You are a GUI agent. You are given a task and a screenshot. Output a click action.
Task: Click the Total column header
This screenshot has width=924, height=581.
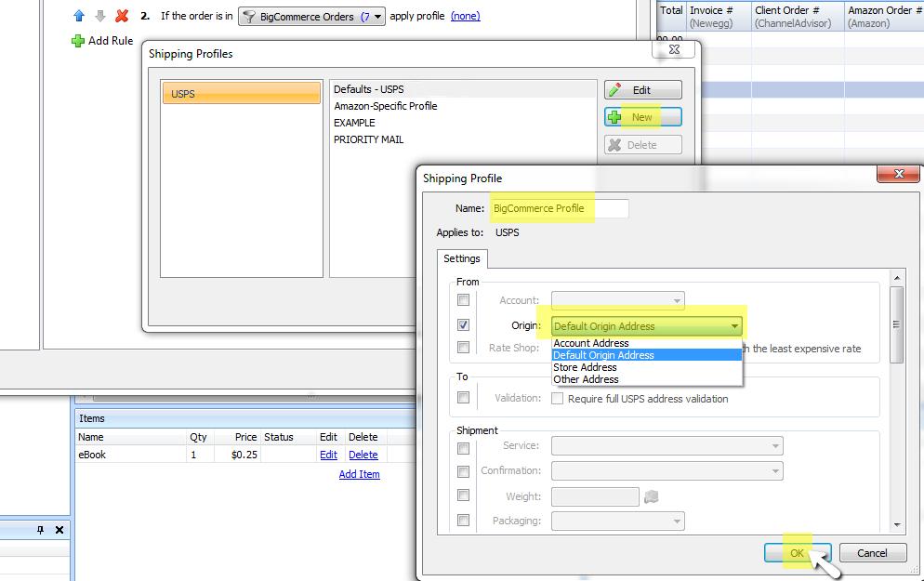coord(671,17)
